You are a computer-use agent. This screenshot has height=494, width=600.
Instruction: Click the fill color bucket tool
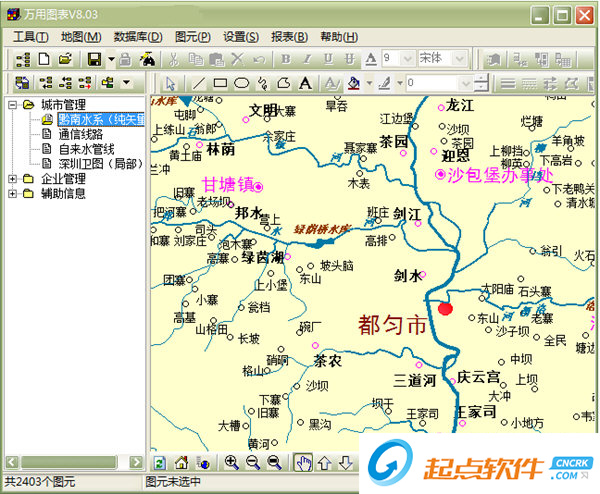coord(353,83)
